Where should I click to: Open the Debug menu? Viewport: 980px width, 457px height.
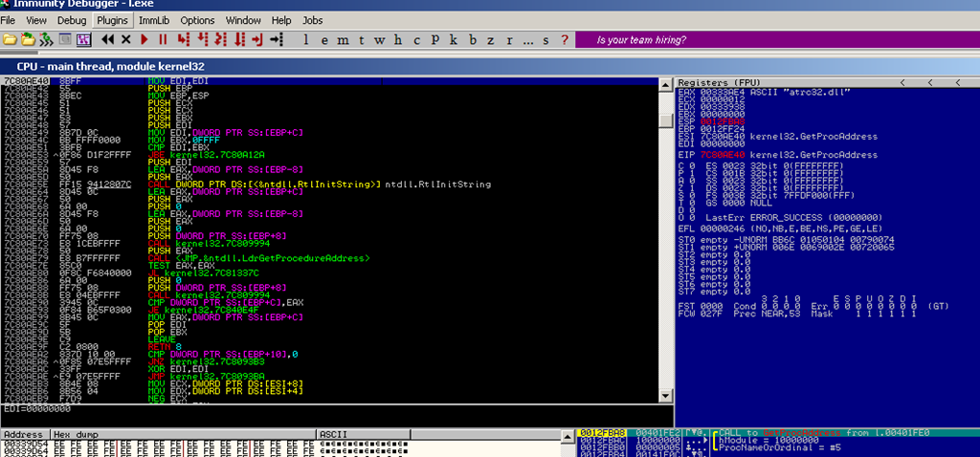71,19
